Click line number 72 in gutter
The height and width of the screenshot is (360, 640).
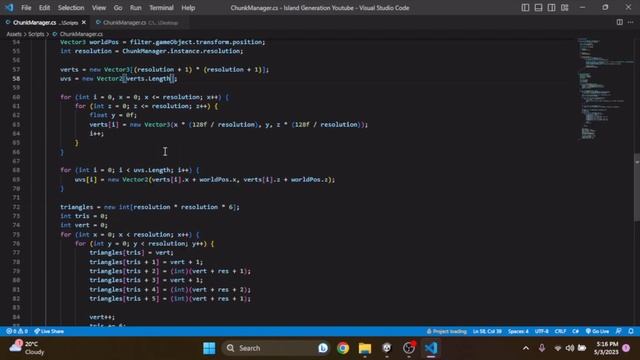(16, 207)
